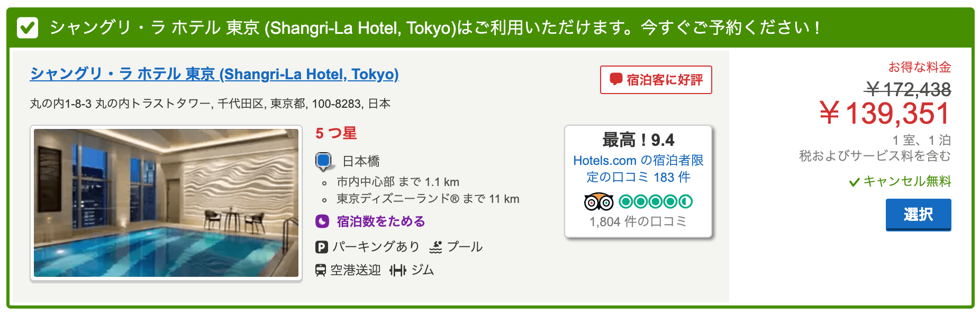Image resolution: width=980 pixels, height=316 pixels.
Task: Open the hotel pool photo thumbnail
Action: pyautogui.click(x=166, y=203)
